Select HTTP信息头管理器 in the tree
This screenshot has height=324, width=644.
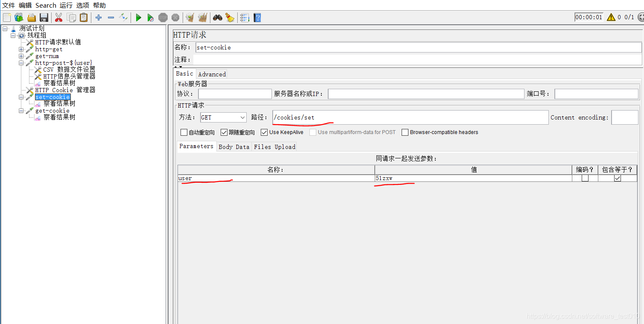pos(69,76)
